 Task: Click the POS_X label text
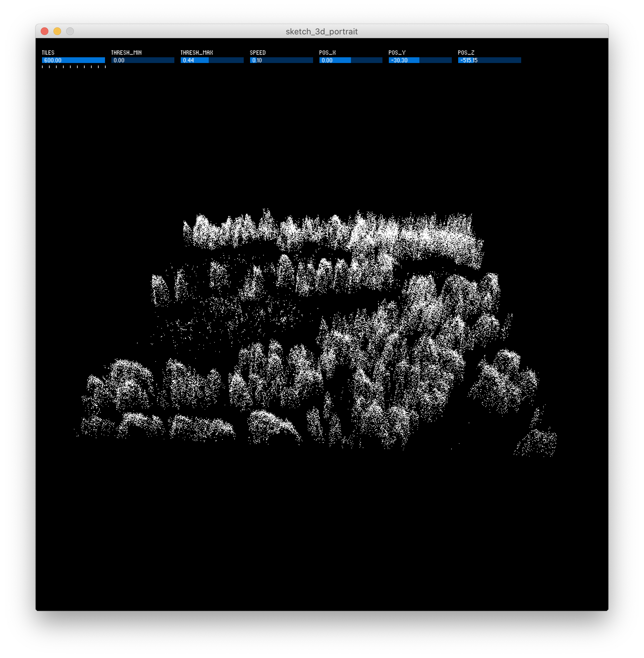(x=327, y=53)
